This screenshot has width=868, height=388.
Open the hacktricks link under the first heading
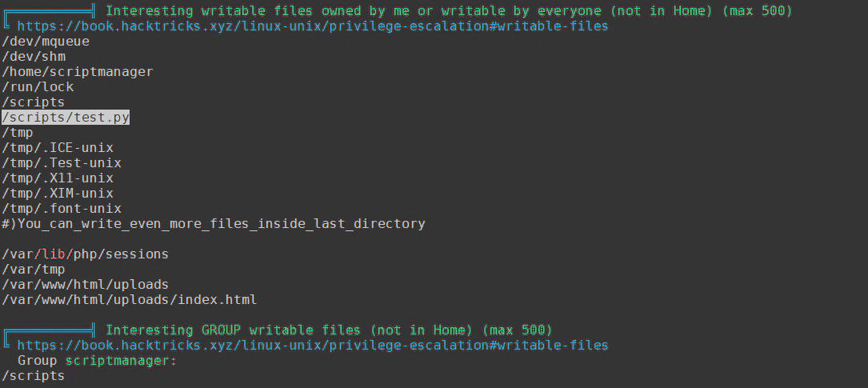[x=312, y=26]
